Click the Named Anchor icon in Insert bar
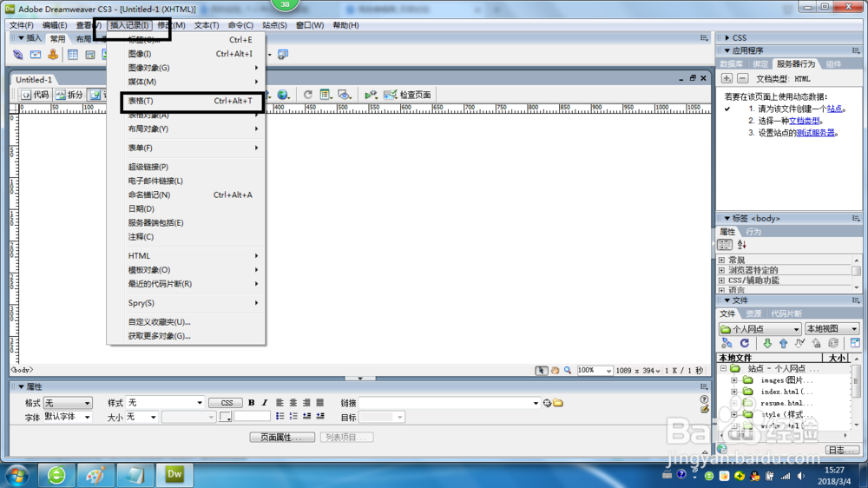868x488 pixels. click(53, 55)
